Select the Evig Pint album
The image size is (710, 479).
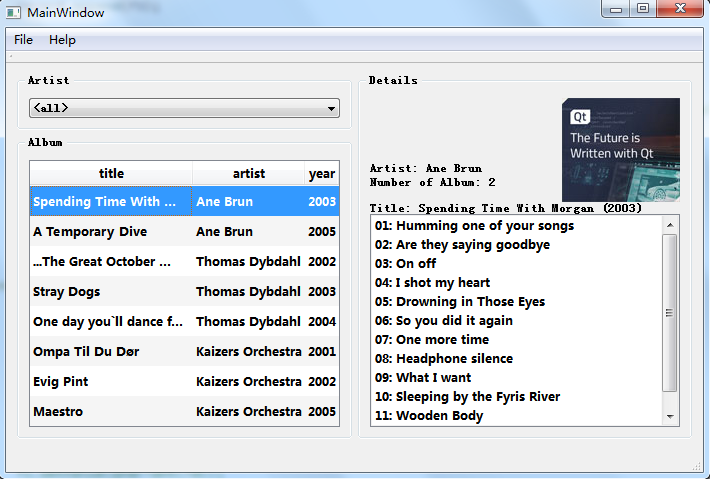[x=111, y=381]
